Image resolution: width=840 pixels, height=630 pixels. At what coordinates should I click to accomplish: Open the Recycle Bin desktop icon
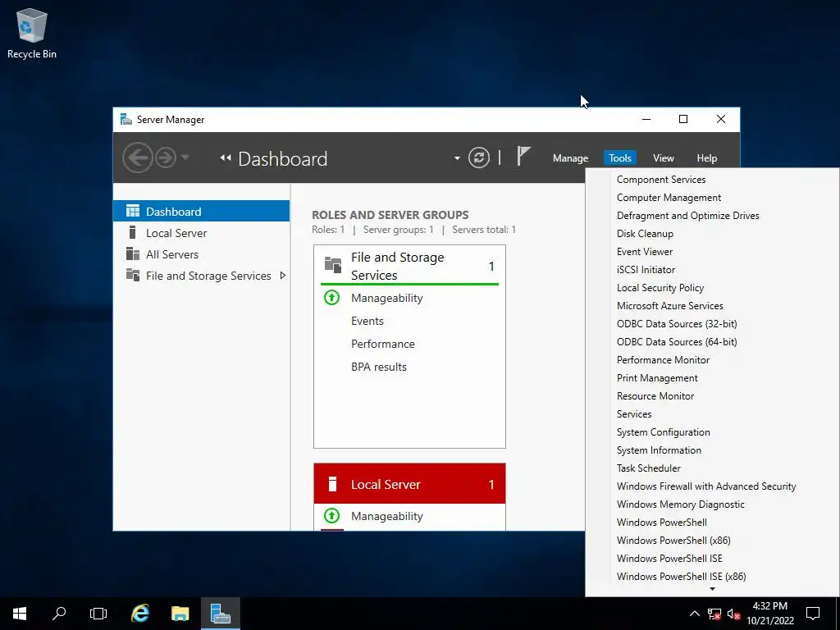32,33
